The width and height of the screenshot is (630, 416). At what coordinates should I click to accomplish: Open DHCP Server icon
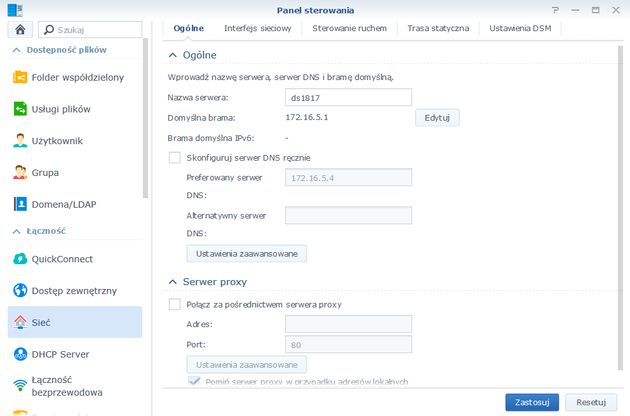pos(20,354)
